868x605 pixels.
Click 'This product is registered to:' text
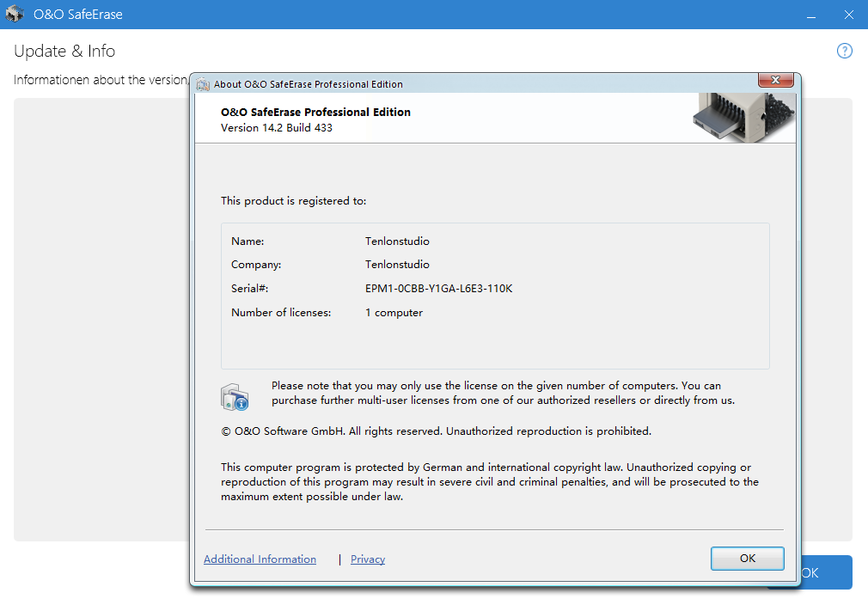point(293,200)
